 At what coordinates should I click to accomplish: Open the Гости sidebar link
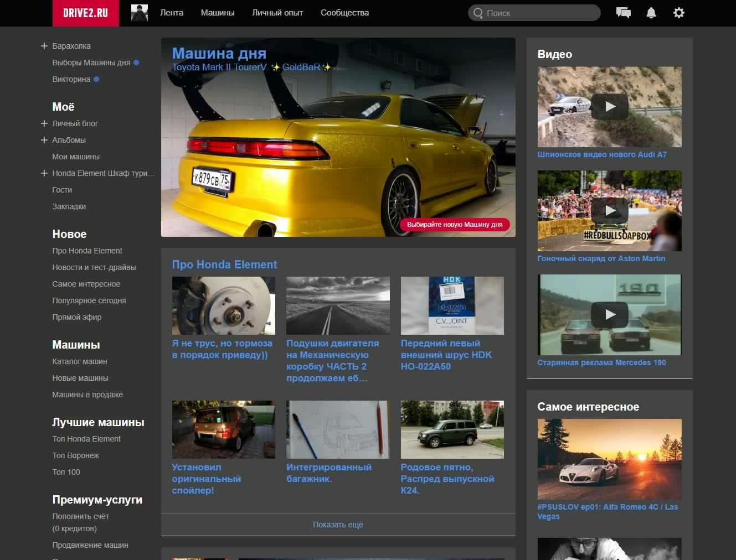(62, 190)
